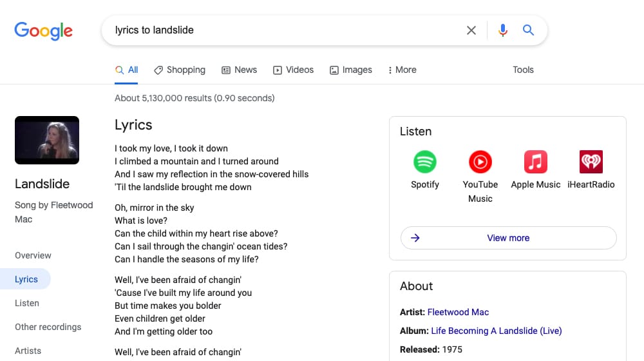This screenshot has height=361, width=644.
Task: Click lyric line 'I took my love, I took it down'
Action: (x=171, y=148)
